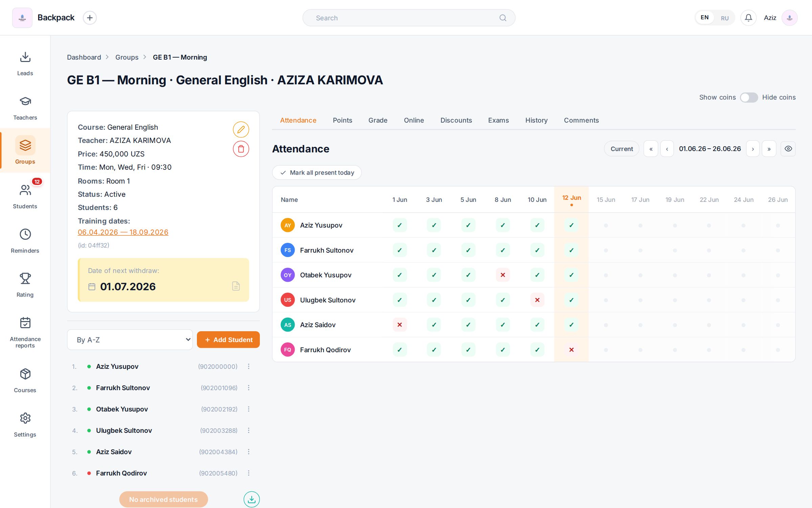Open the By A-Z sort dropdown
The image size is (812, 508).
point(130,340)
